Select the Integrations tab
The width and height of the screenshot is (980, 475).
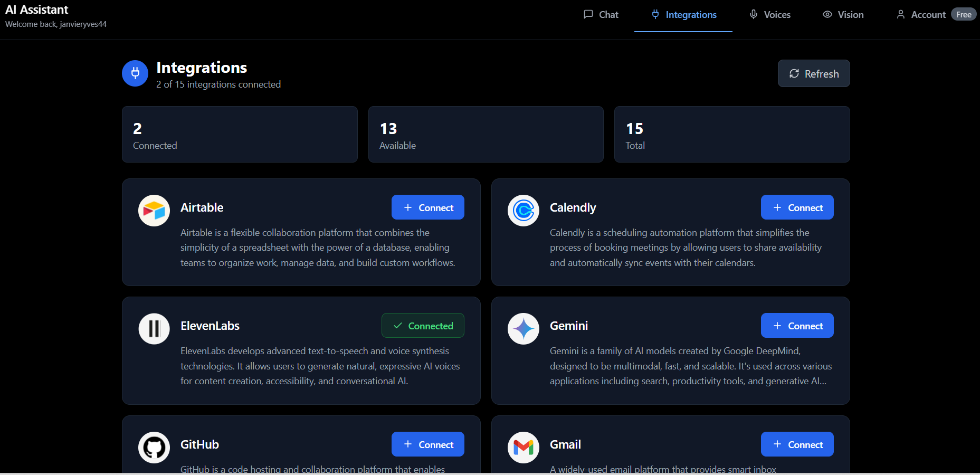click(x=683, y=15)
